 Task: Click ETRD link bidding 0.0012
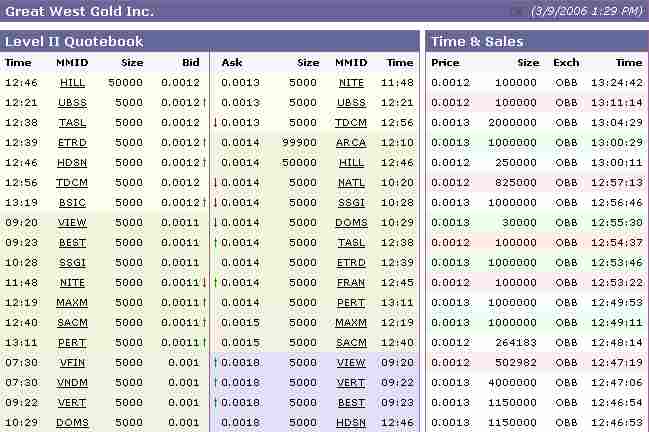(72, 143)
